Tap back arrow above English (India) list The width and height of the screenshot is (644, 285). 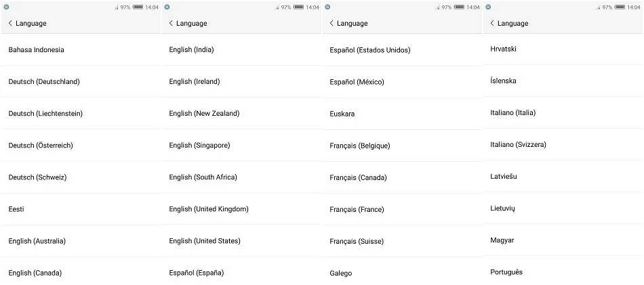171,23
